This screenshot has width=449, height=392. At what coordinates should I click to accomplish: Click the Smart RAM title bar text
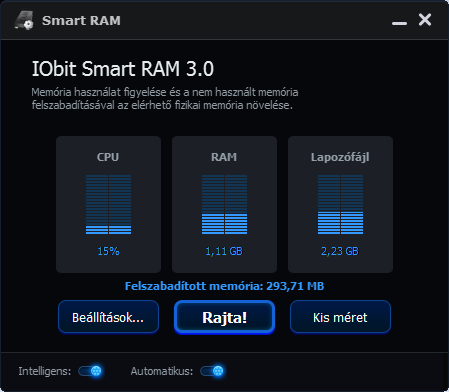tap(81, 21)
